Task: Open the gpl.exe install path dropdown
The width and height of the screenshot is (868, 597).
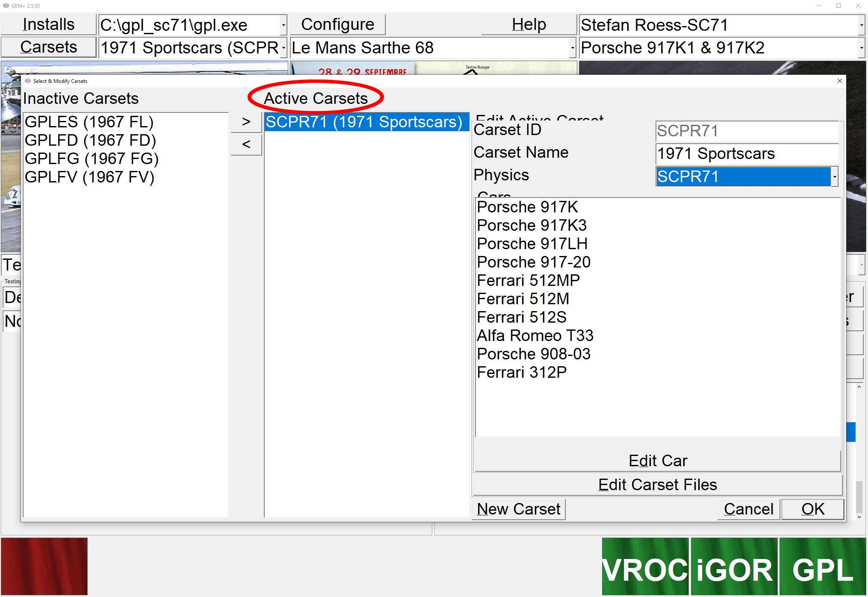Action: coord(283,25)
